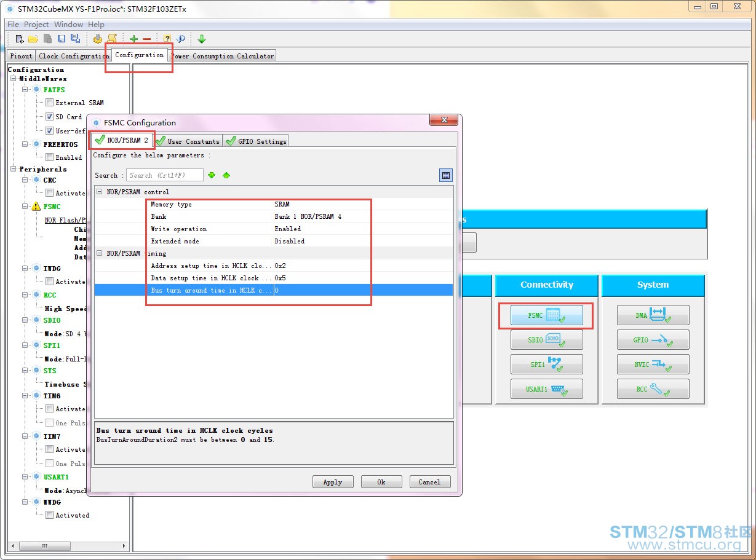
Task: Open USART1 in the Connectivity panel
Action: (x=546, y=389)
